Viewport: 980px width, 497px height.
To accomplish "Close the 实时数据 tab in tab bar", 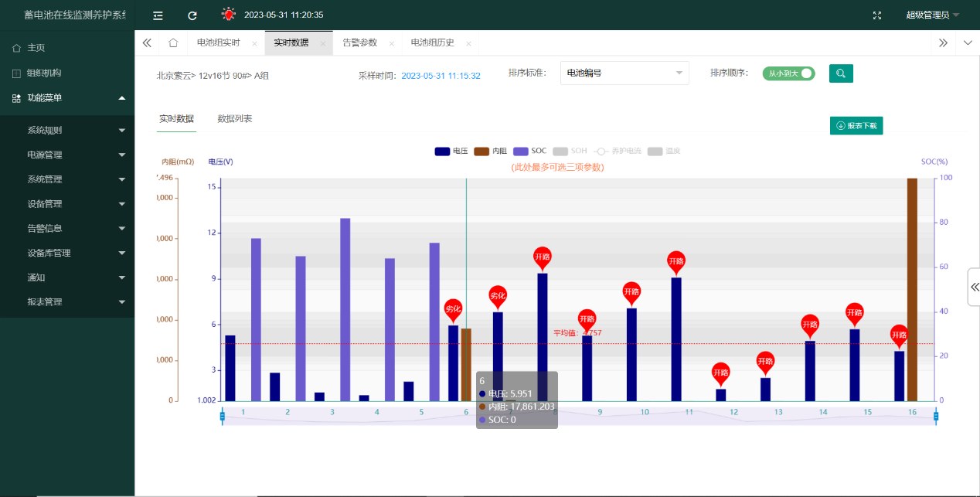I will pos(323,43).
